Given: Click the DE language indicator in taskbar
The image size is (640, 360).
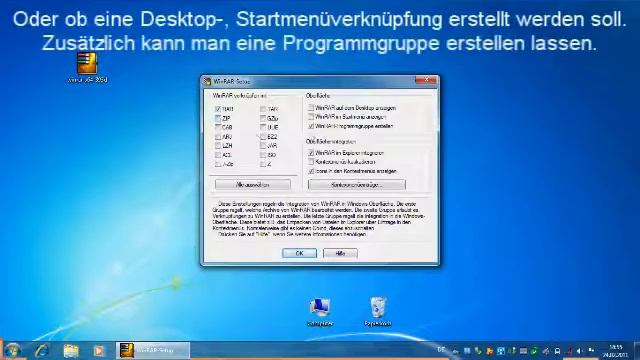Looking at the screenshot, I should (441, 350).
